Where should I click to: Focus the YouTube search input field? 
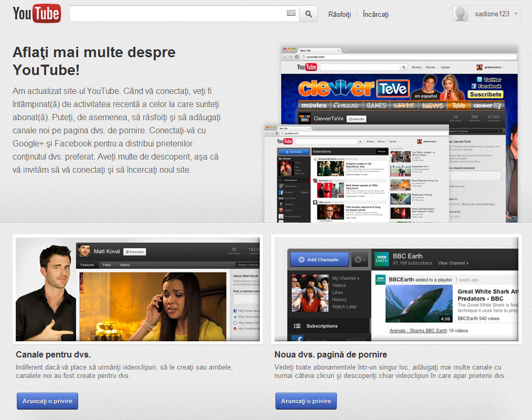[x=184, y=14]
